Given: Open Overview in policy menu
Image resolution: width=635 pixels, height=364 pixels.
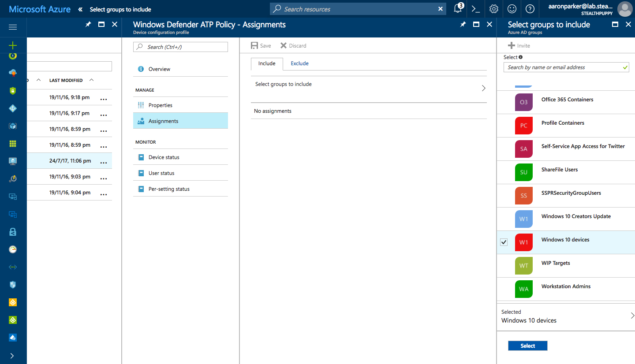Looking at the screenshot, I should [x=180, y=69].
